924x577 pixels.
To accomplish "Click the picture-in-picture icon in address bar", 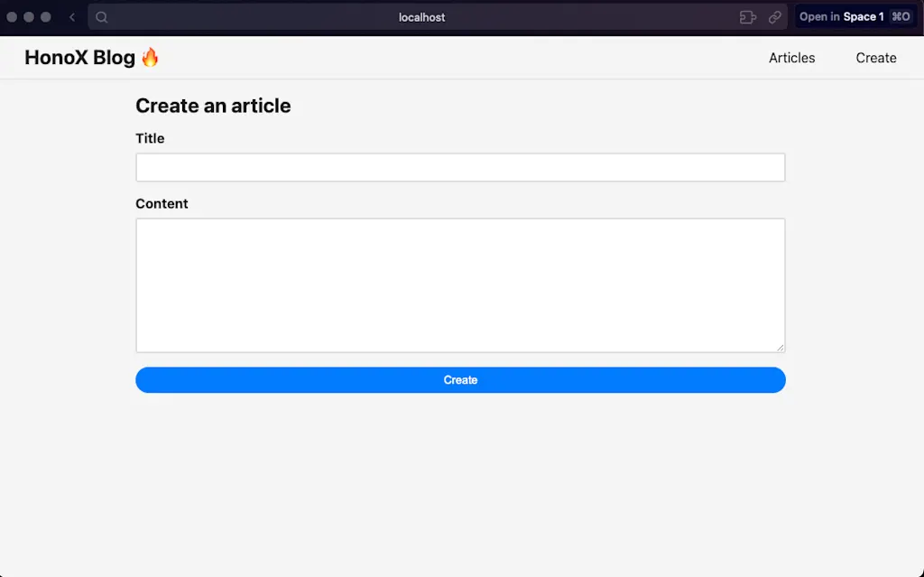I will click(x=748, y=17).
